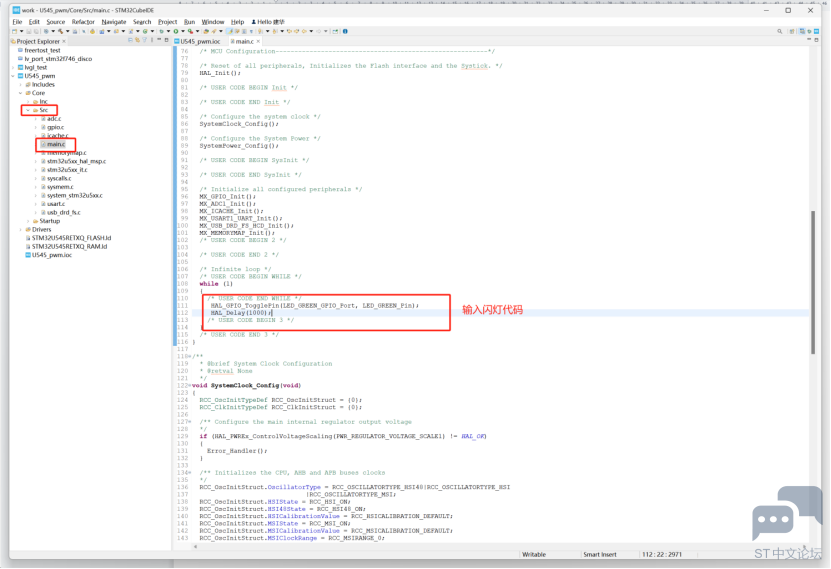Click the 'Writable' status bar entry
831x569 pixels.
[534, 554]
